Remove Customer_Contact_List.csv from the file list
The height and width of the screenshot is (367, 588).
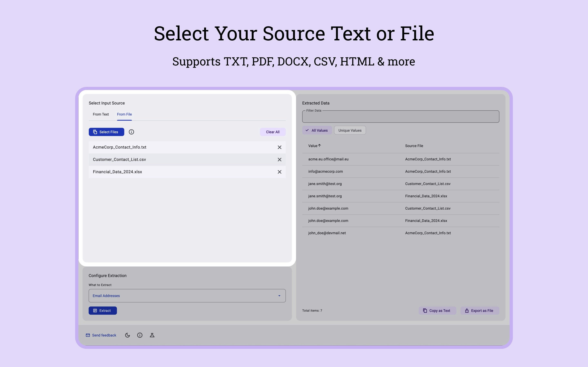(280, 159)
